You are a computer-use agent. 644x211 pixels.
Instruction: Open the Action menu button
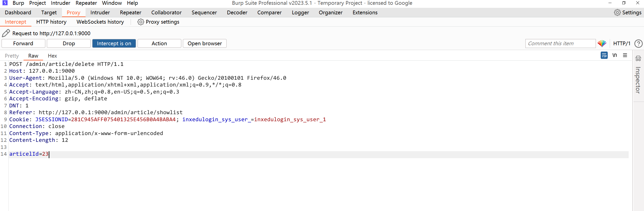(159, 44)
